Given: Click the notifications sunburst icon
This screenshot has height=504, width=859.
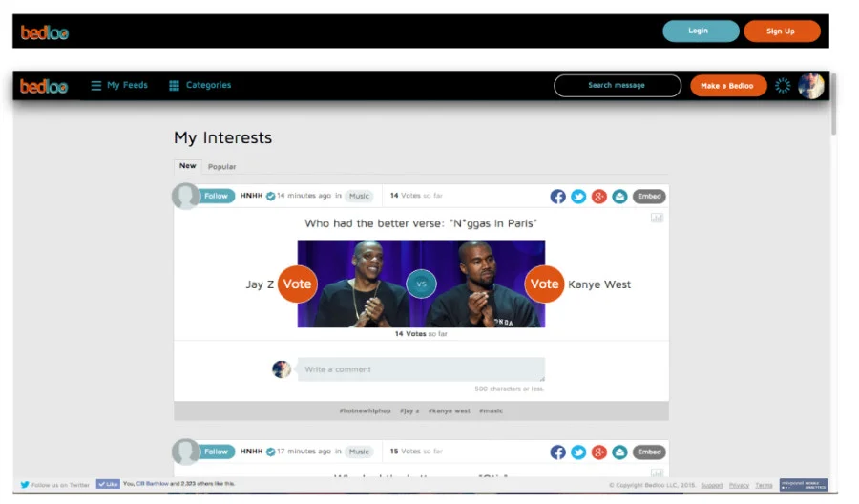Looking at the screenshot, I should [783, 86].
